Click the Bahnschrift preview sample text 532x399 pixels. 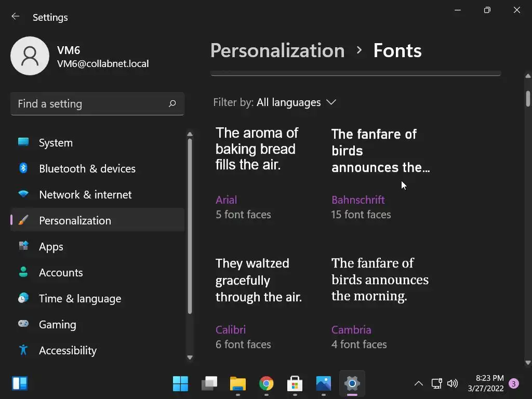[381, 150]
